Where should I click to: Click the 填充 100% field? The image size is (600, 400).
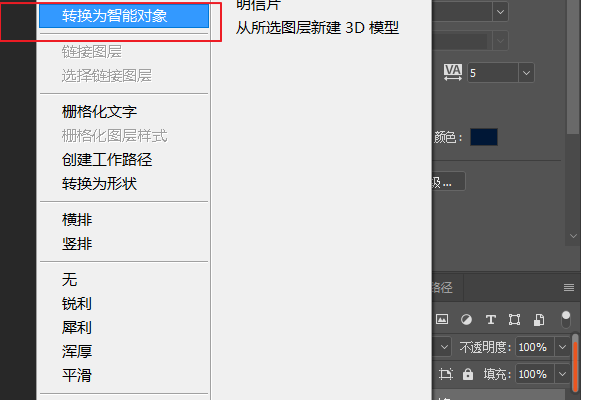point(535,374)
